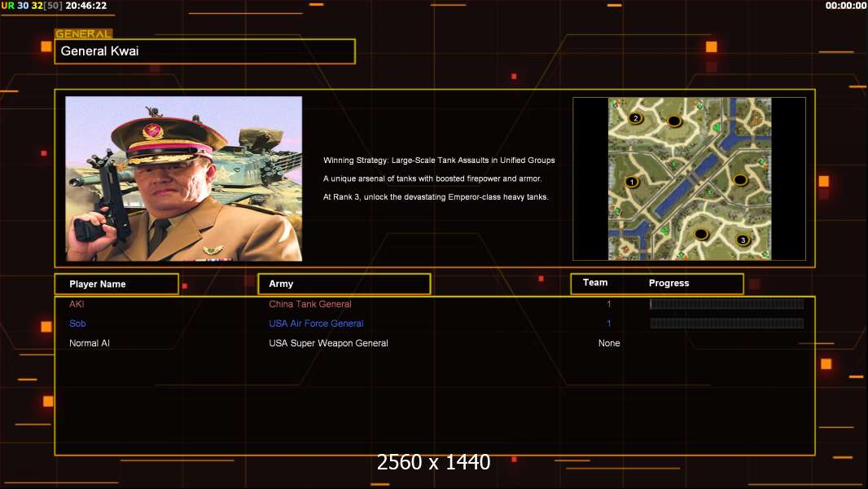
Task: Click AKI's loading progress bar
Action: point(727,304)
